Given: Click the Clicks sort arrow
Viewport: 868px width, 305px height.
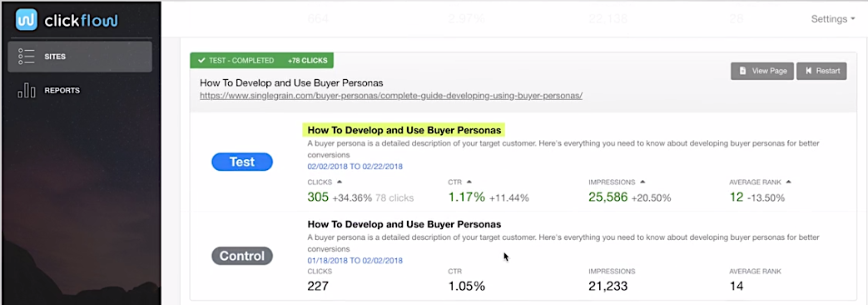Looking at the screenshot, I should click(340, 182).
